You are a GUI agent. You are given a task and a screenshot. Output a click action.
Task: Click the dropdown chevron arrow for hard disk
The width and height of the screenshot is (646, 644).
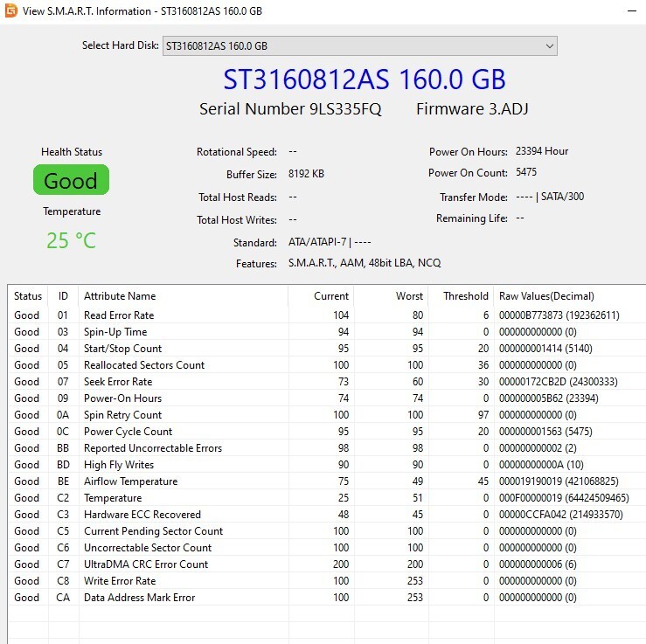coord(549,45)
